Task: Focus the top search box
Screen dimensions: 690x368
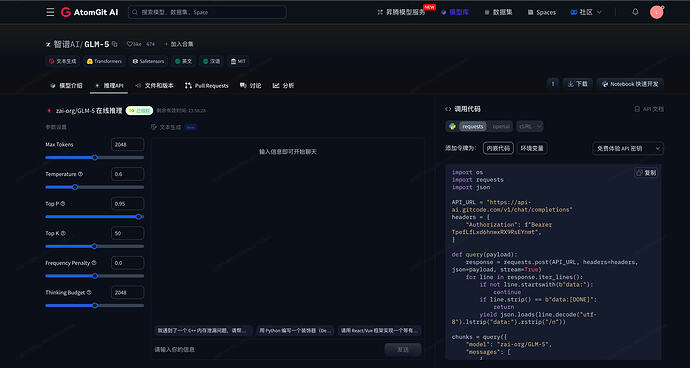Action: 207,12
